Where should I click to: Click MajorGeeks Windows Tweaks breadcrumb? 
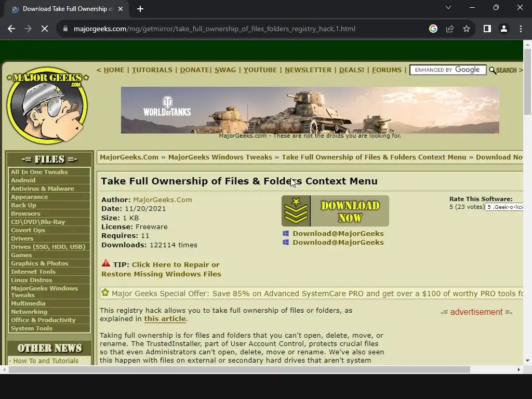pos(220,157)
